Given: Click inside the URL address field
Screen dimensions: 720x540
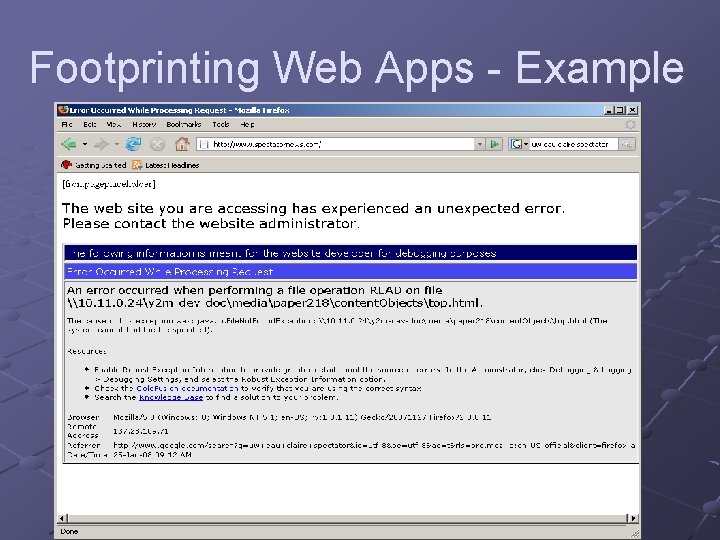Looking at the screenshot, I should coord(342,144).
